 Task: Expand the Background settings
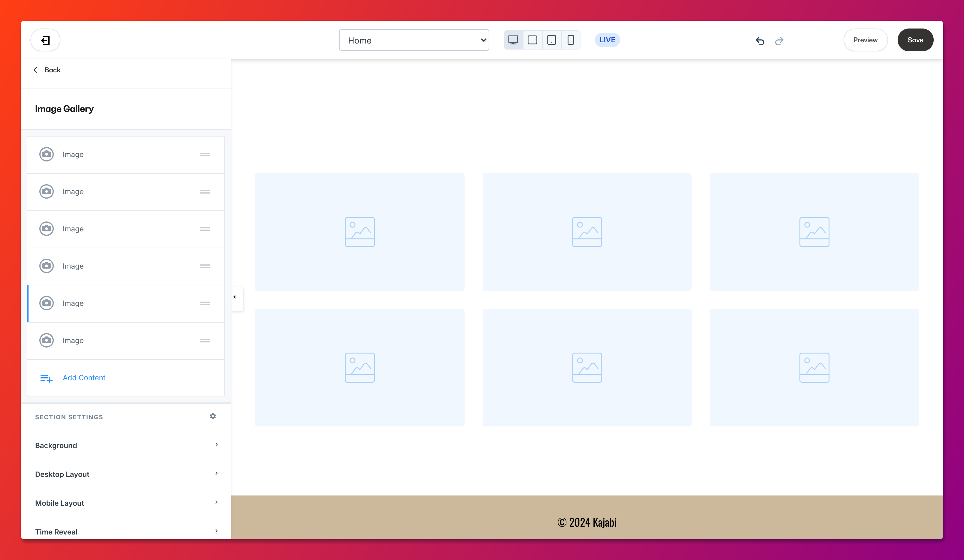tap(126, 445)
